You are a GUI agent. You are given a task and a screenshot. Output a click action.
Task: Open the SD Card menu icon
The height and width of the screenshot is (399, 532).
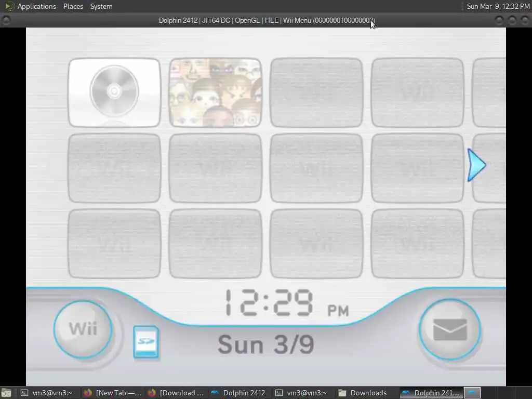146,342
